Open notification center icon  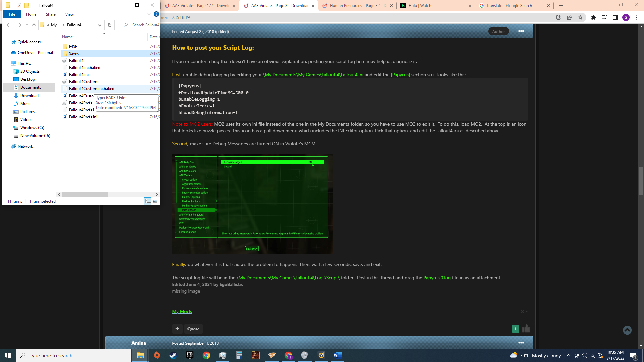(634, 356)
